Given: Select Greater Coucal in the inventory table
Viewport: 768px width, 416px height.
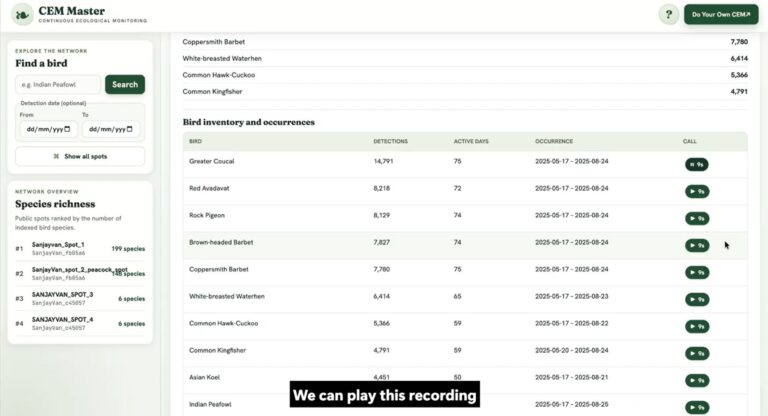Looking at the screenshot, I should pyautogui.click(x=212, y=161).
